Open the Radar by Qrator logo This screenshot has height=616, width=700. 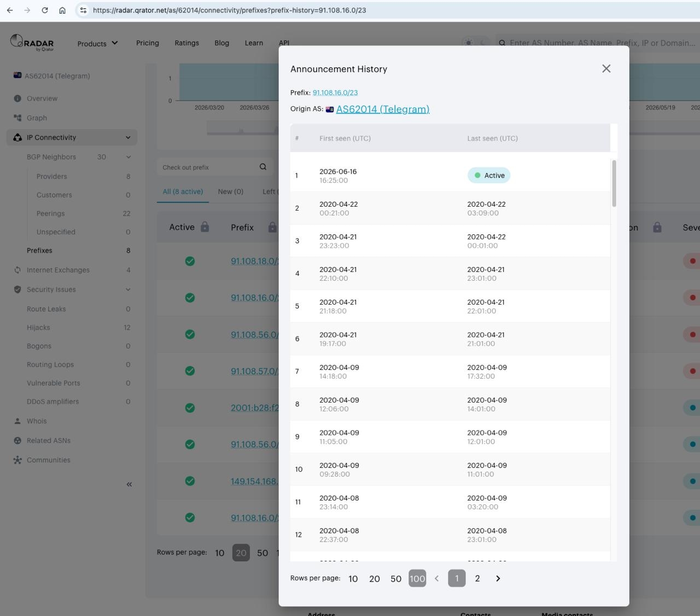coord(32,43)
